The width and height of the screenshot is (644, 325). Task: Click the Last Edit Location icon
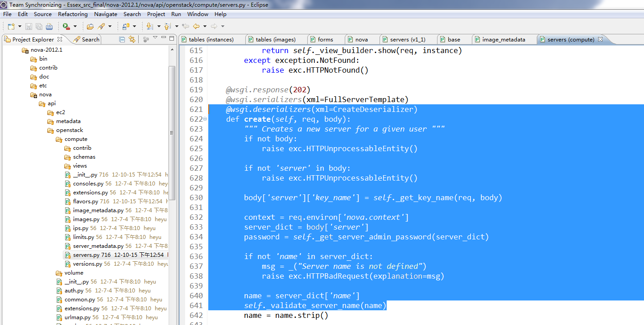186,26
